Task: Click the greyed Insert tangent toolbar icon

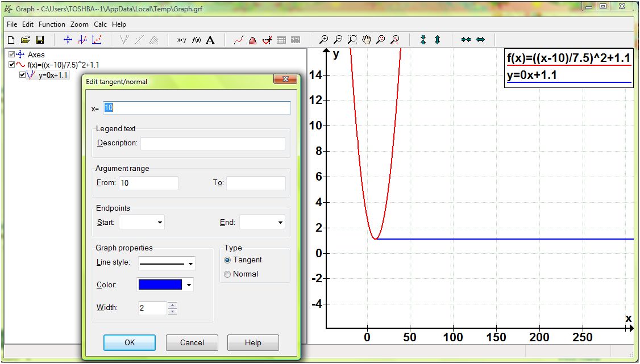Action: (x=125, y=40)
